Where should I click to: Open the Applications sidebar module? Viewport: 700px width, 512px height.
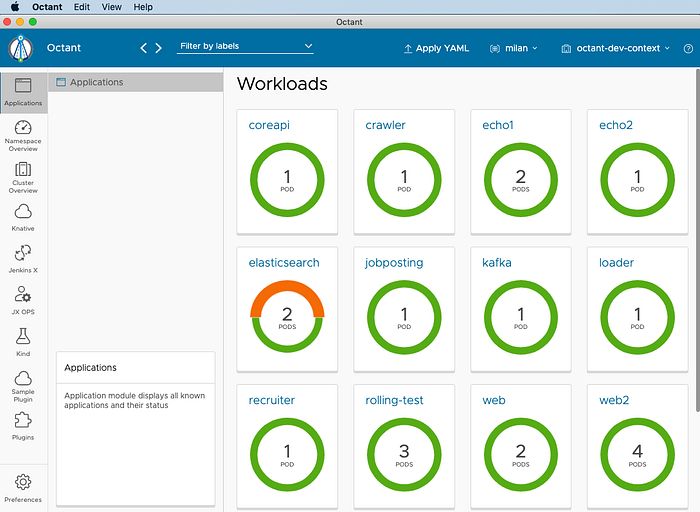click(x=23, y=93)
